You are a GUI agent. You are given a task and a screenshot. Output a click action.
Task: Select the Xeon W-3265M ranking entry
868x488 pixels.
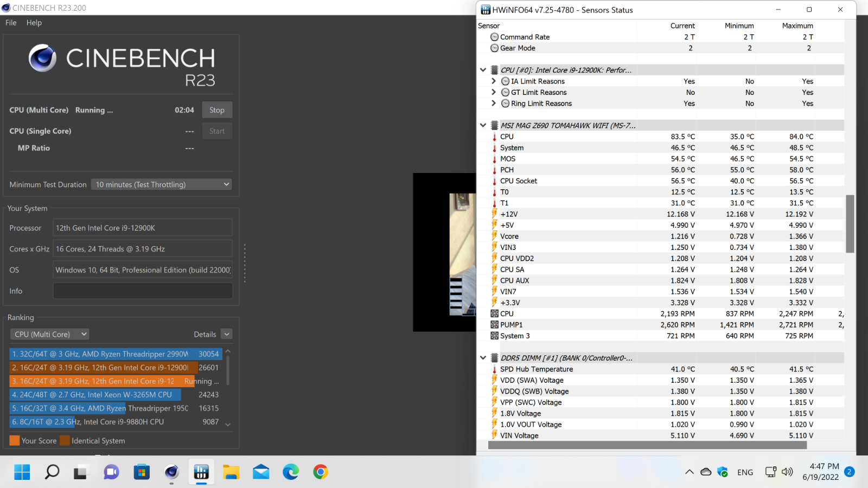[116, 395]
